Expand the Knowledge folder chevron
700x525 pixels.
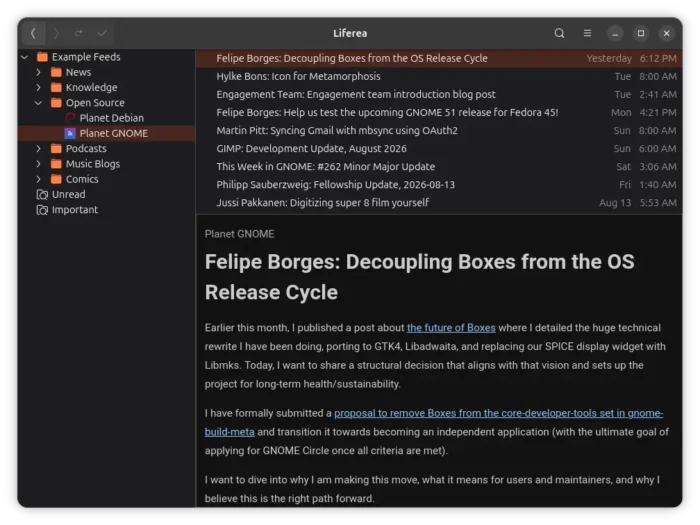coord(38,88)
